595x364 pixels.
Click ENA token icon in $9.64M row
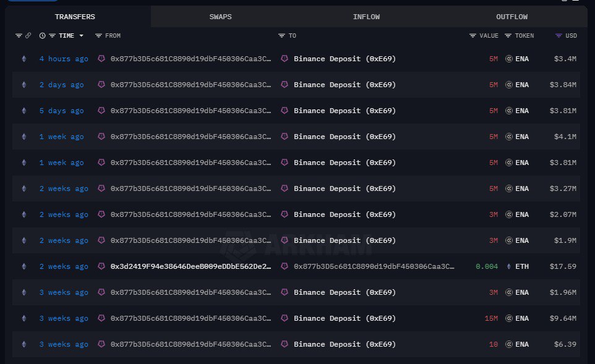click(509, 318)
